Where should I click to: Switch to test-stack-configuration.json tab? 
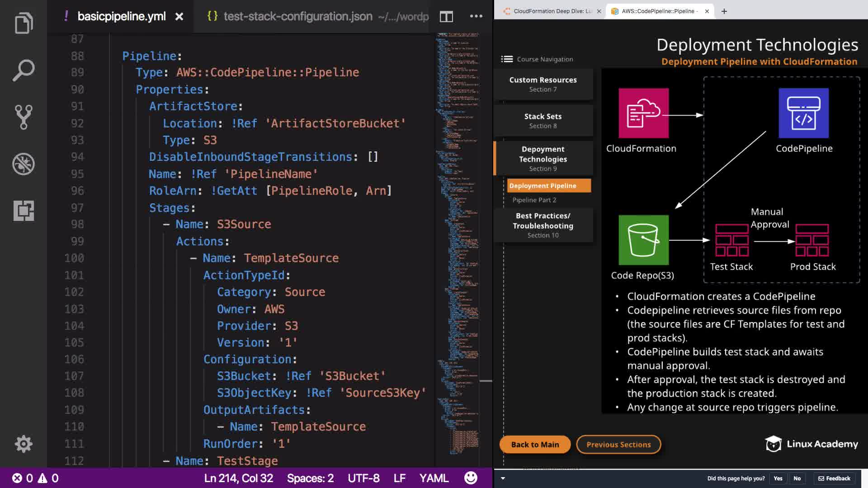pos(297,17)
